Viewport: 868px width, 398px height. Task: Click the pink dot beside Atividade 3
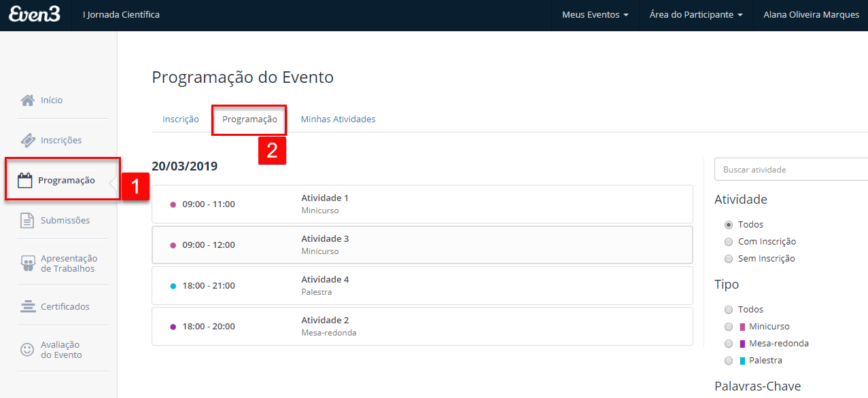pyautogui.click(x=173, y=245)
